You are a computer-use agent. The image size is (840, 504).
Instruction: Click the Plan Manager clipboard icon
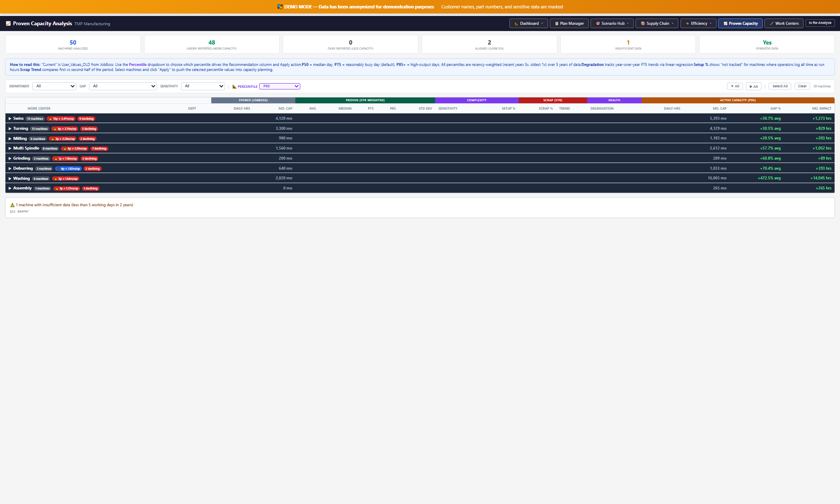pyautogui.click(x=556, y=24)
